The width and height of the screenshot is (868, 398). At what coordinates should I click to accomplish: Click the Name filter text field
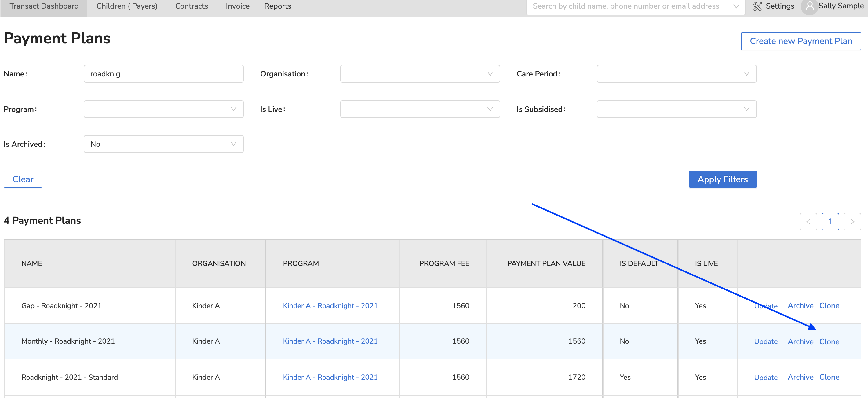163,74
